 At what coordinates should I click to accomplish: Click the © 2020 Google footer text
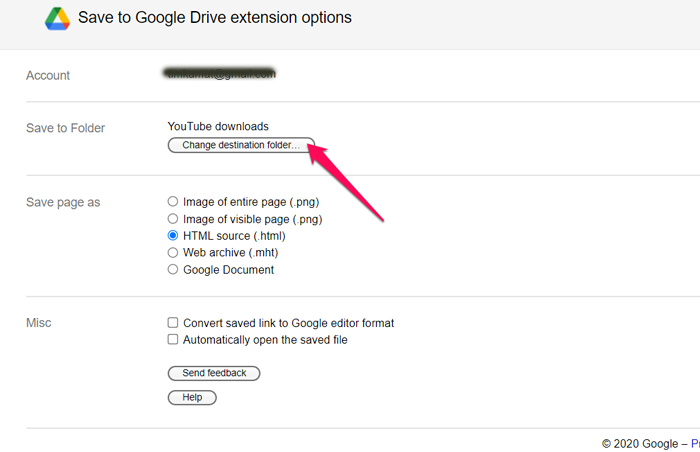640,444
